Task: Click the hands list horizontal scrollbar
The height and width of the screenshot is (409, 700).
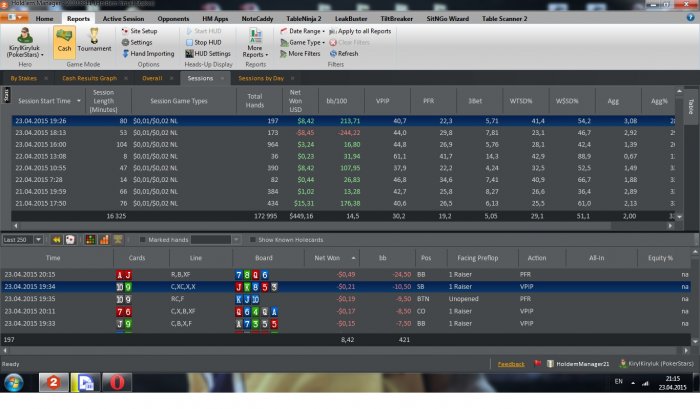Action: (x=346, y=351)
